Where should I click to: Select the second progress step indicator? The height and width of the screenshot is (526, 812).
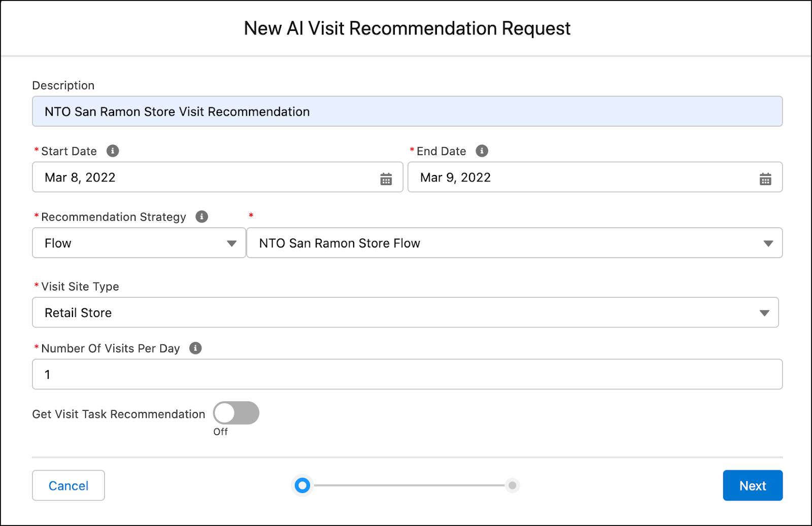click(x=513, y=485)
